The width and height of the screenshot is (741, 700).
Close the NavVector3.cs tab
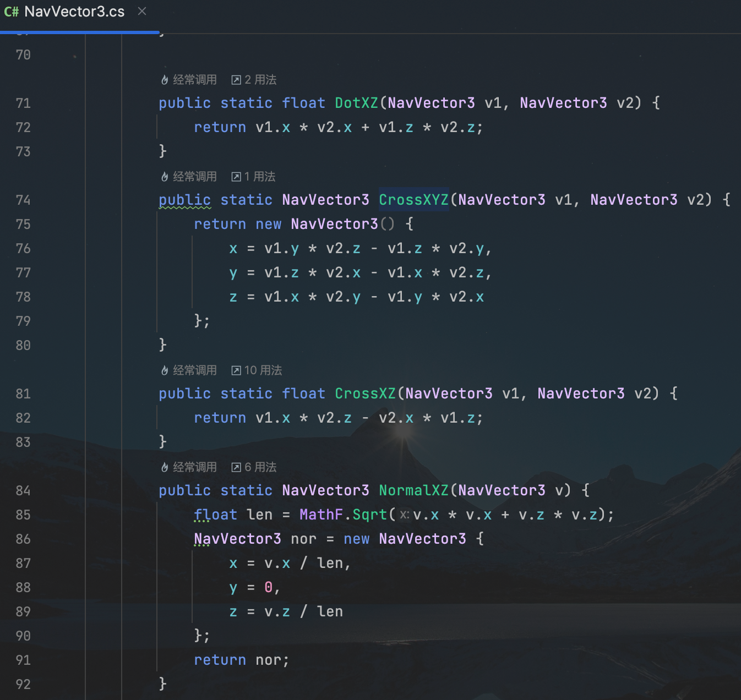(x=142, y=11)
